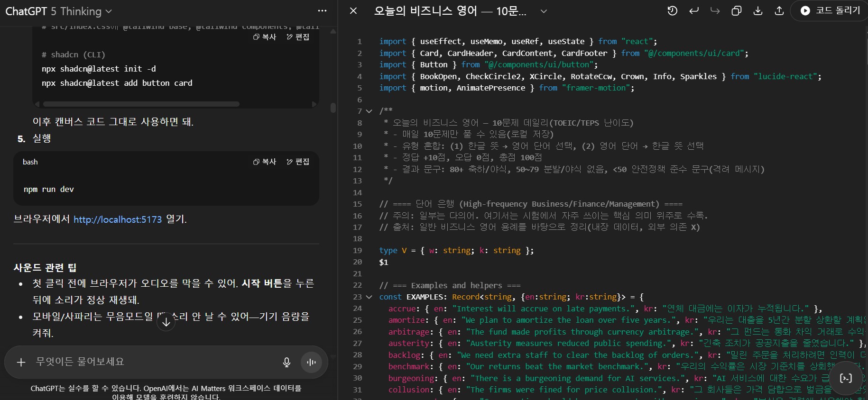Click the '5. 실행' step heading
Viewport: 868px width, 400px height.
[34, 138]
